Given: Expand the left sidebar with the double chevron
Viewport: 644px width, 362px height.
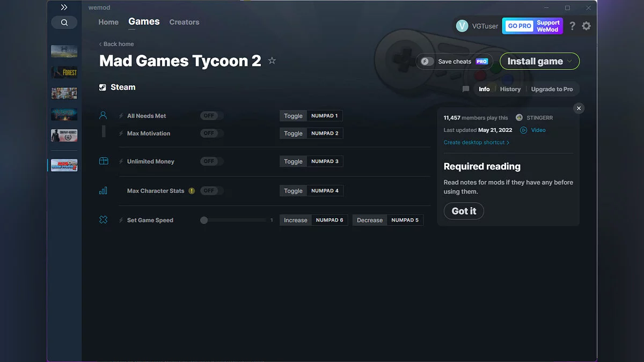Looking at the screenshot, I should click(64, 7).
